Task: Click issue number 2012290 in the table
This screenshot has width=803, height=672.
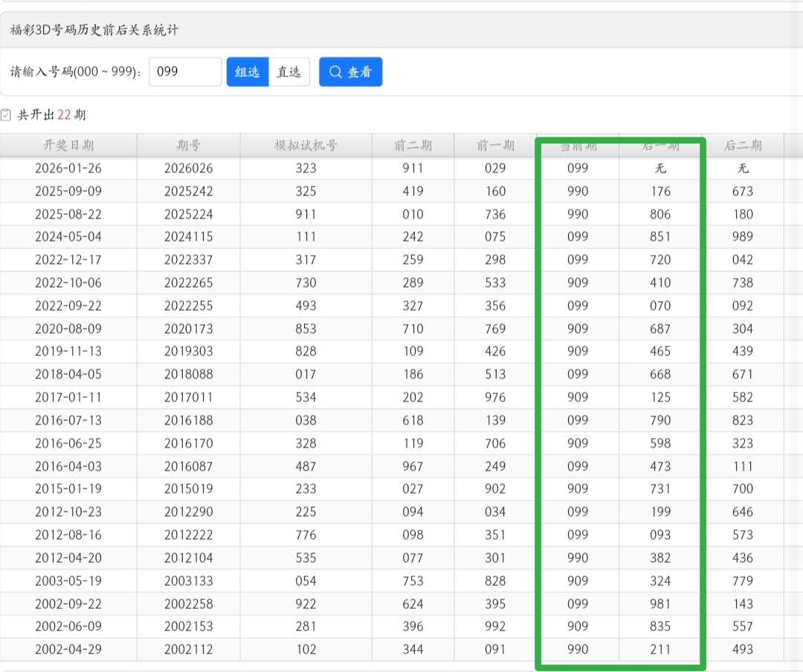Action: point(188,512)
